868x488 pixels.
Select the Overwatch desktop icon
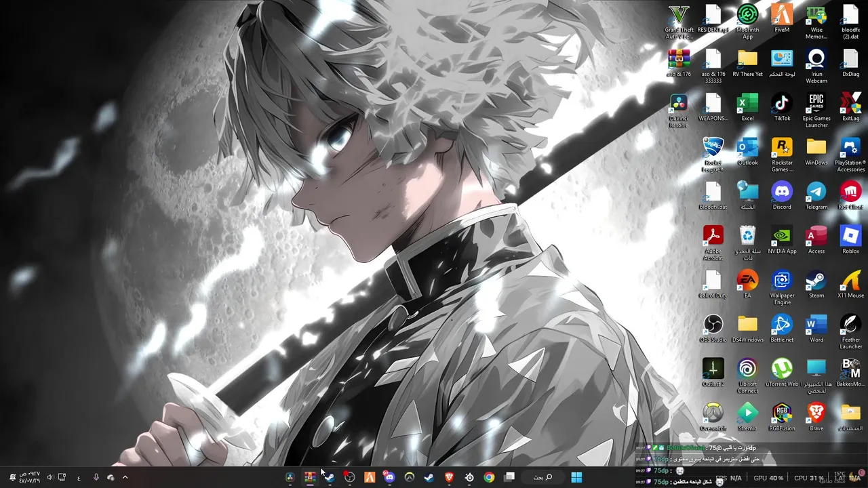click(713, 418)
